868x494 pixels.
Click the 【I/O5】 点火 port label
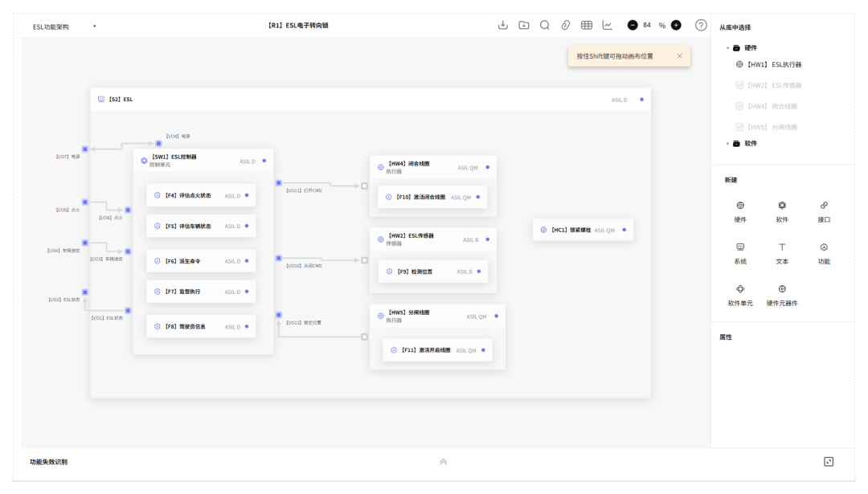68,210
